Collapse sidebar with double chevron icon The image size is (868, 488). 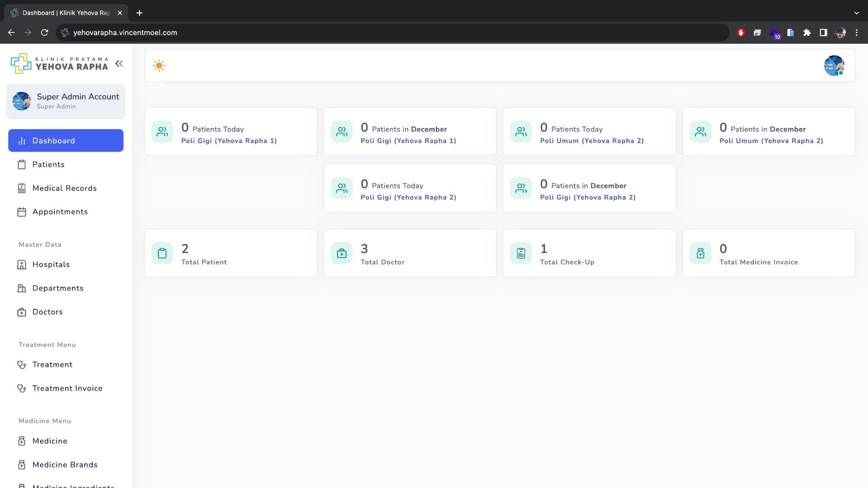point(119,64)
